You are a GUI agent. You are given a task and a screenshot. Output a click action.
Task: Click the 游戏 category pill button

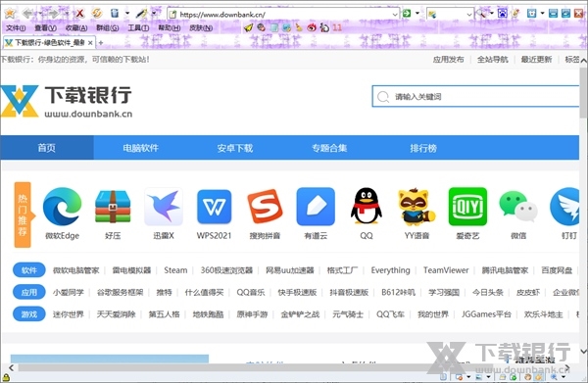coord(28,314)
